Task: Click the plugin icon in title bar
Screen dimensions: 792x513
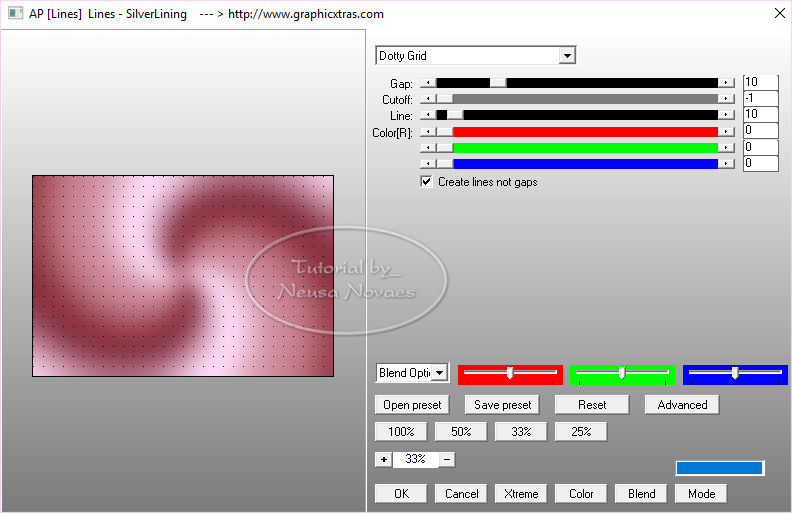Action: click(15, 14)
